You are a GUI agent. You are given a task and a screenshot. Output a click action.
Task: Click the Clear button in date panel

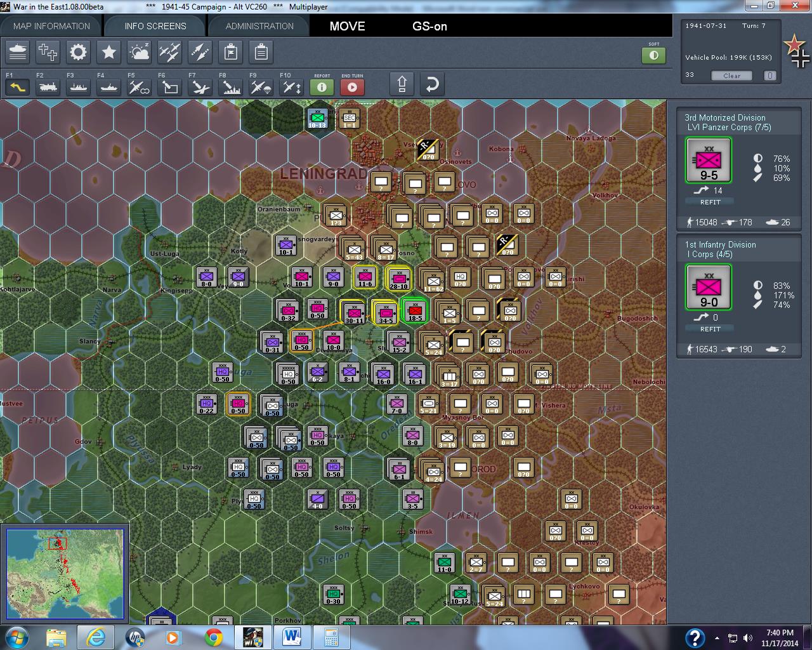click(x=731, y=76)
